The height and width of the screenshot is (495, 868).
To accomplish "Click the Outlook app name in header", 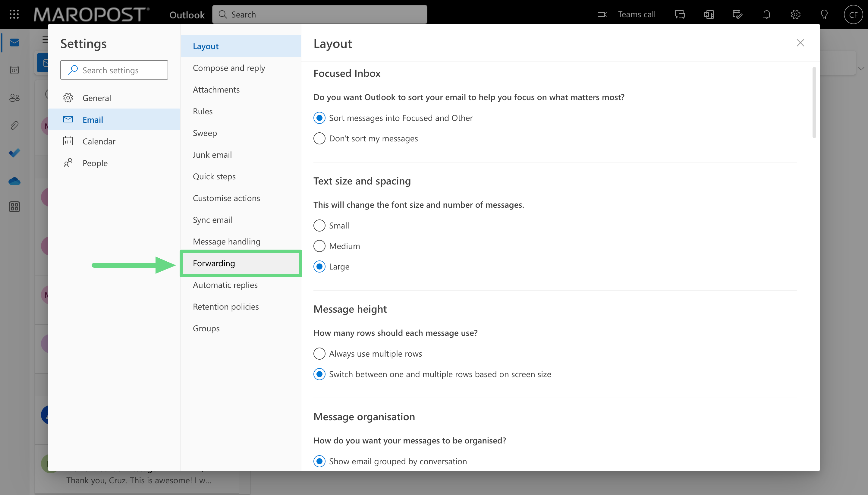I will [x=187, y=14].
